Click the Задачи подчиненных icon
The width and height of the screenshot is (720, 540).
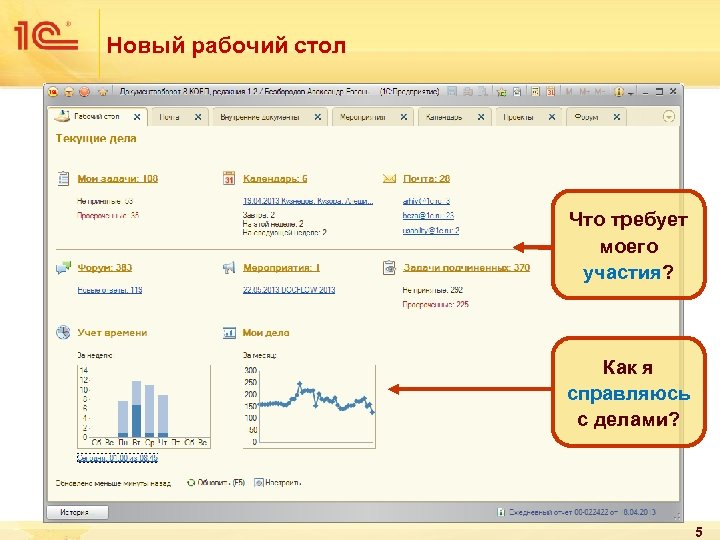click(389, 267)
